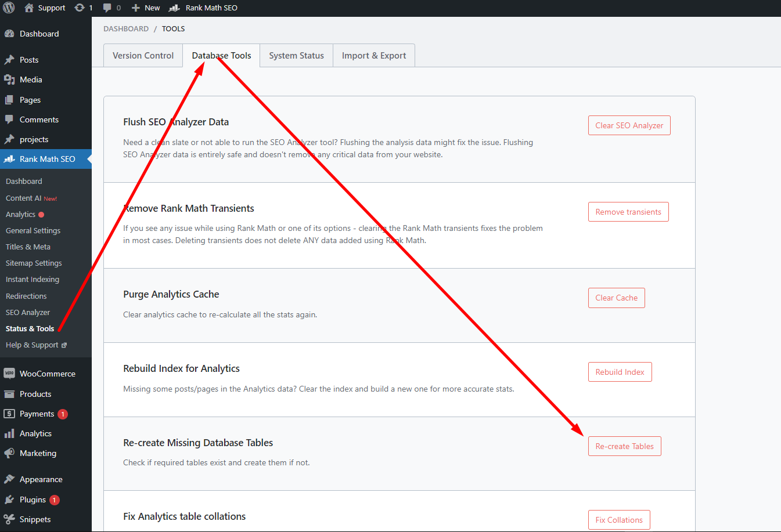Open Help & Support link

pyautogui.click(x=32, y=345)
